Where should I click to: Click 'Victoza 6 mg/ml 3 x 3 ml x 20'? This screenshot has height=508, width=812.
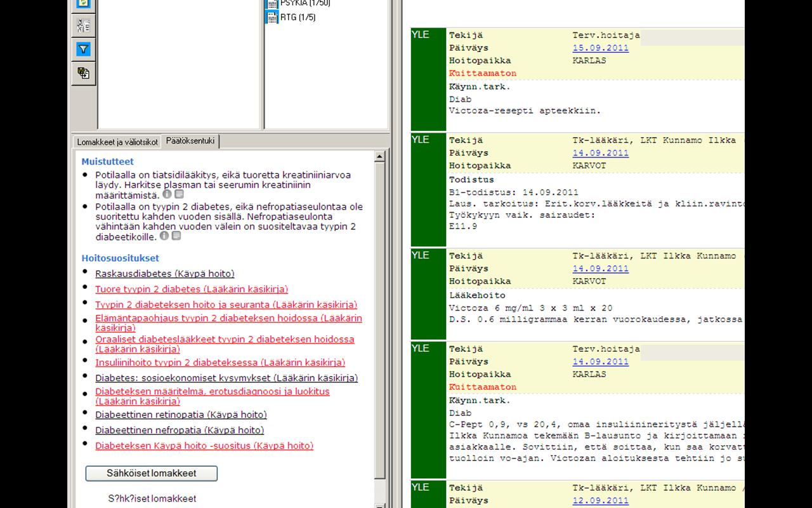tap(531, 308)
